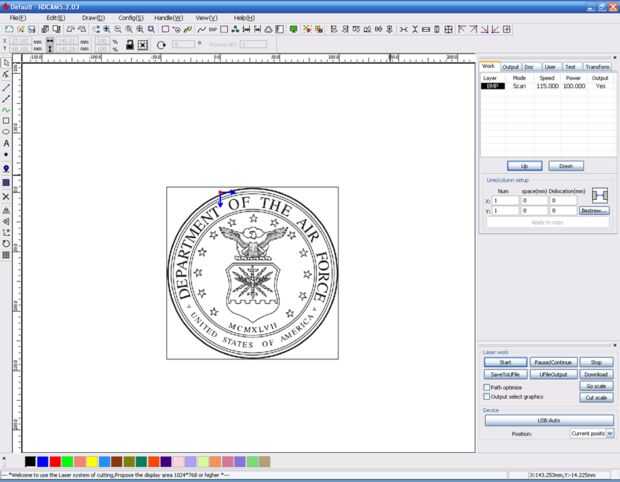
Task: Click the X row Num input field
Action: coord(505,201)
